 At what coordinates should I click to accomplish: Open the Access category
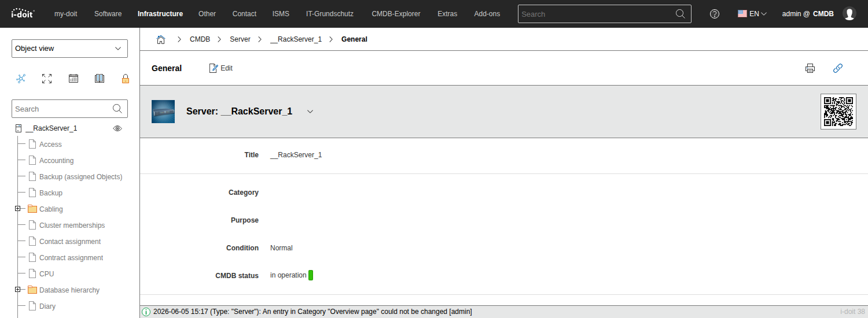(50, 145)
